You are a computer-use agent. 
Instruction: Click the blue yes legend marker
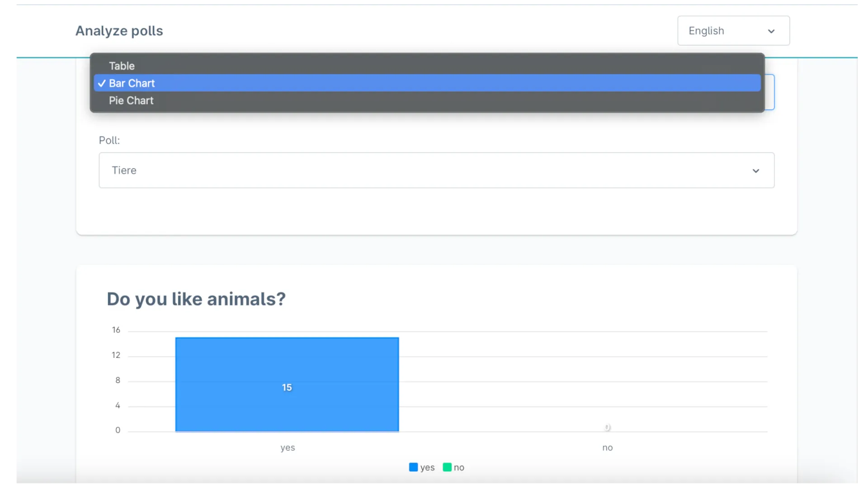(413, 467)
